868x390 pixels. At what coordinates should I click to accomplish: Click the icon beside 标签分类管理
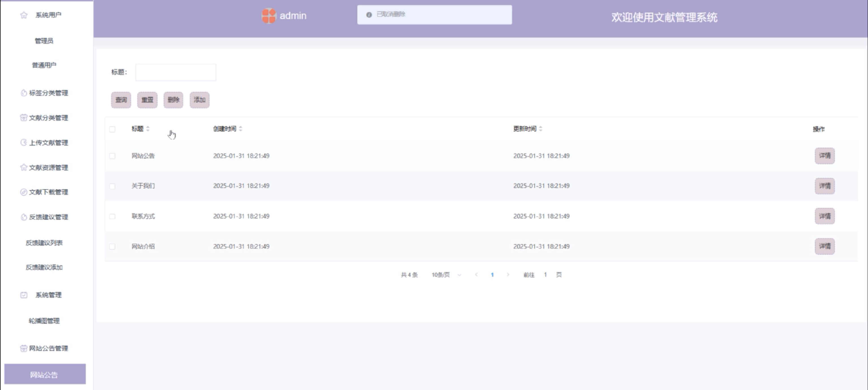click(23, 93)
